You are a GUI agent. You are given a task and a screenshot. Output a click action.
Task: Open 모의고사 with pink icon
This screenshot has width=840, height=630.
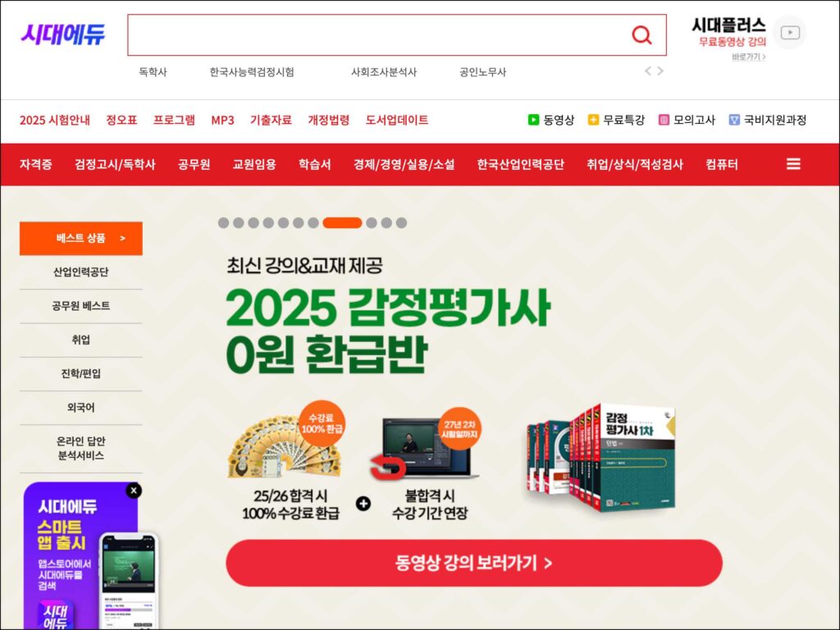(x=687, y=120)
